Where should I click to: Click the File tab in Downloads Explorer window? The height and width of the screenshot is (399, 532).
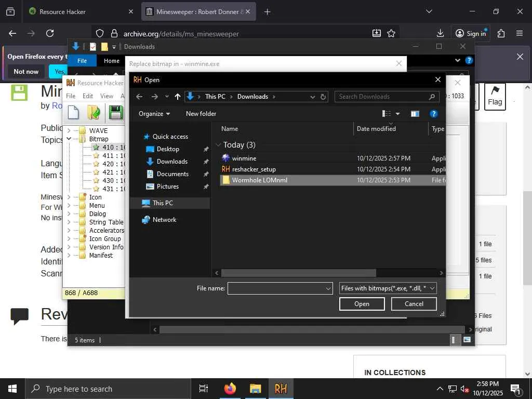(82, 61)
